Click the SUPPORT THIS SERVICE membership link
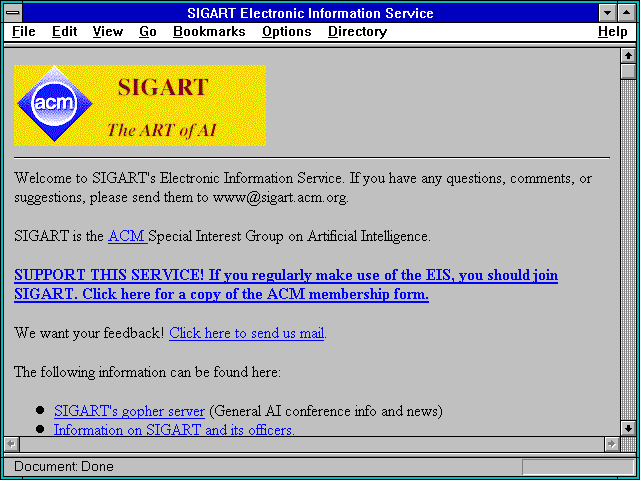This screenshot has height=480, width=640. coord(286,284)
